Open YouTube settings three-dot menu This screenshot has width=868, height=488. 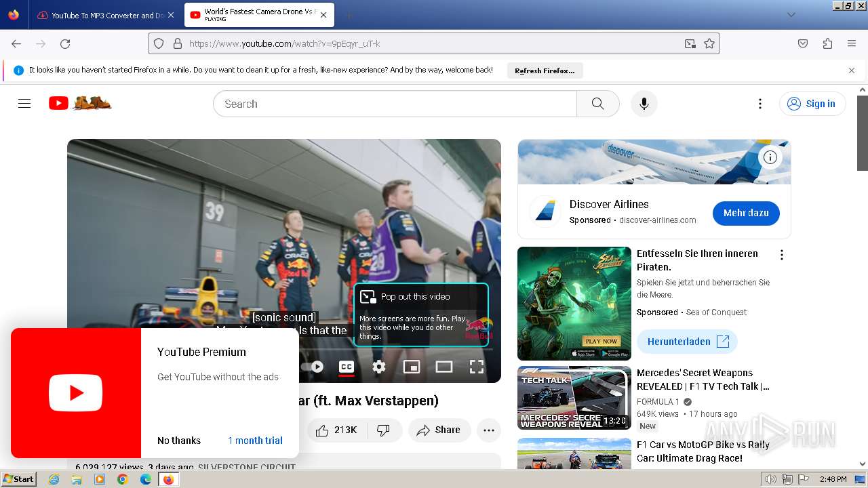click(x=760, y=104)
